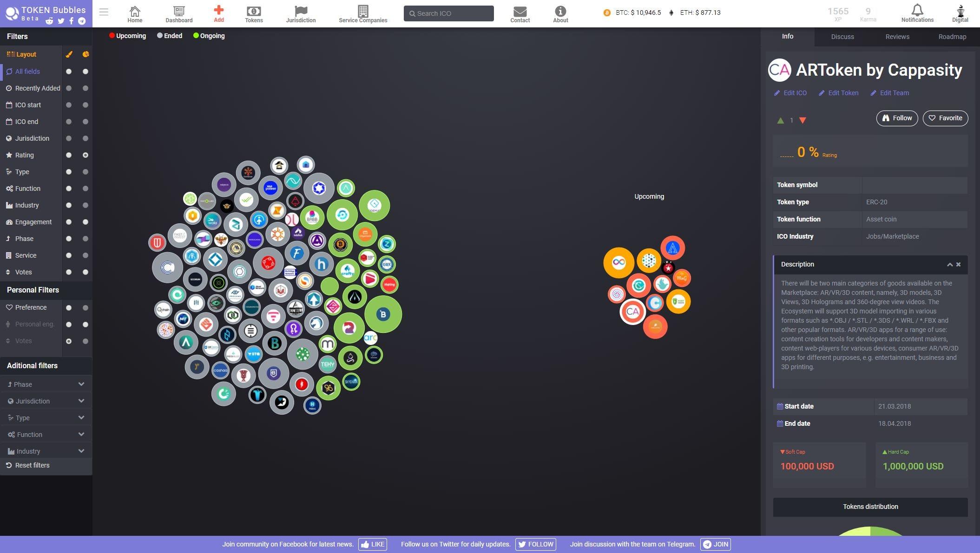Collapse the Description panel
This screenshot has width=980, height=553.
(950, 264)
